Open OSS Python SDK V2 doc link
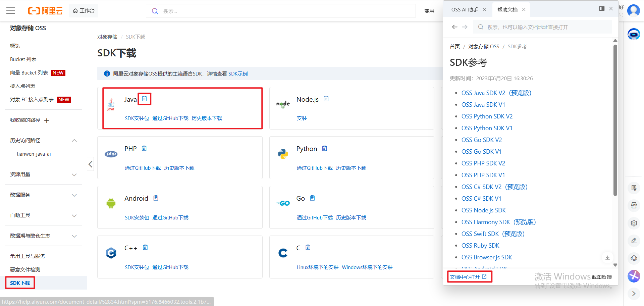This screenshot has height=306, width=644. (487, 116)
